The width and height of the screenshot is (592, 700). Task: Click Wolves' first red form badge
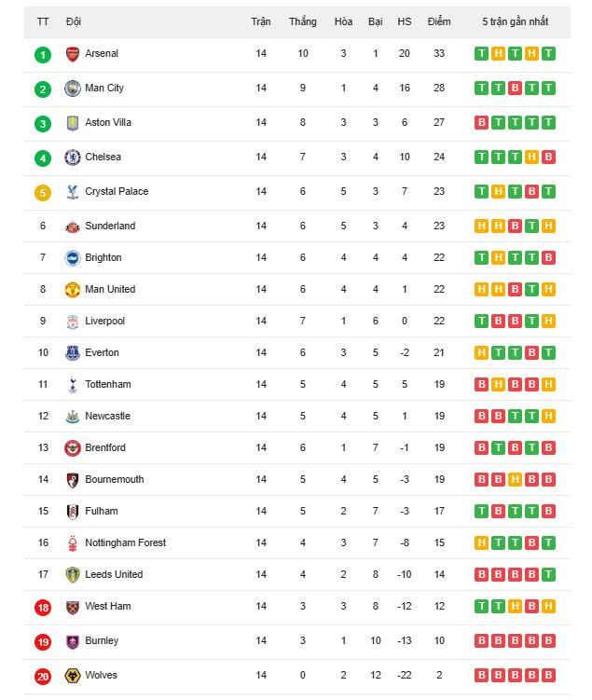(x=482, y=676)
